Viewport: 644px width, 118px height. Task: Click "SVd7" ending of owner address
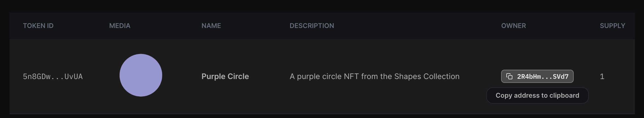(560, 77)
